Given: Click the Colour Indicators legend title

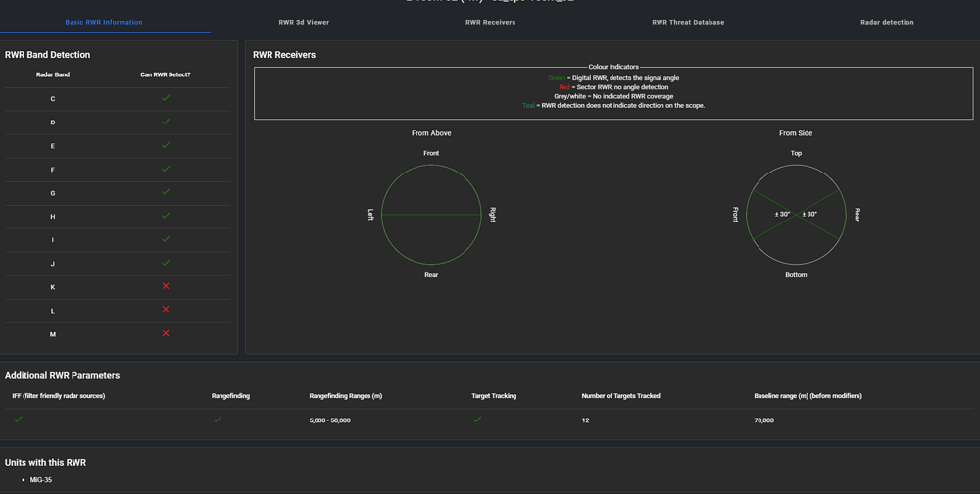Looking at the screenshot, I should [x=613, y=67].
